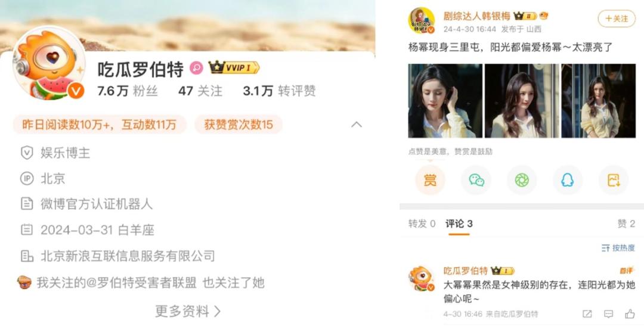Image resolution: width=644 pixels, height=326 pixels.
Task: Share post via WeChat icon
Action: 476,180
